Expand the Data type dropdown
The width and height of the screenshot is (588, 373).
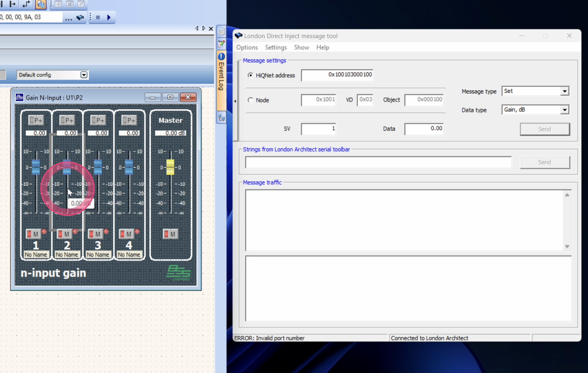[x=564, y=110]
